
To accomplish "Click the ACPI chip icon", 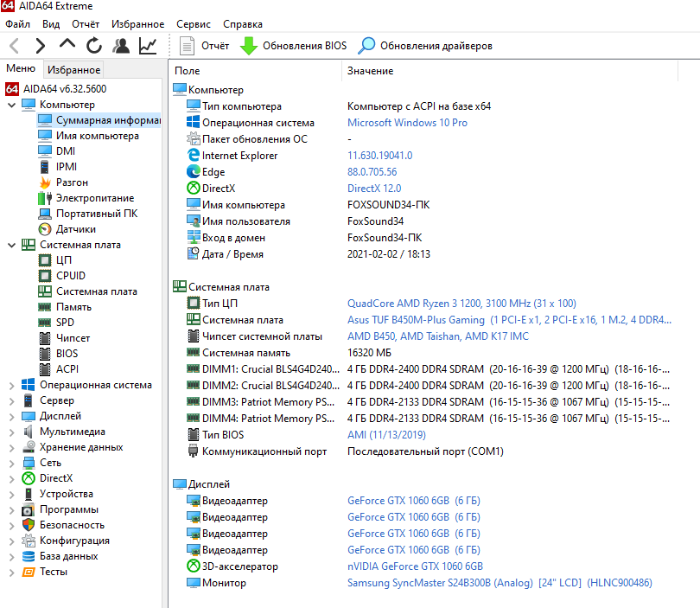I will 45,369.
